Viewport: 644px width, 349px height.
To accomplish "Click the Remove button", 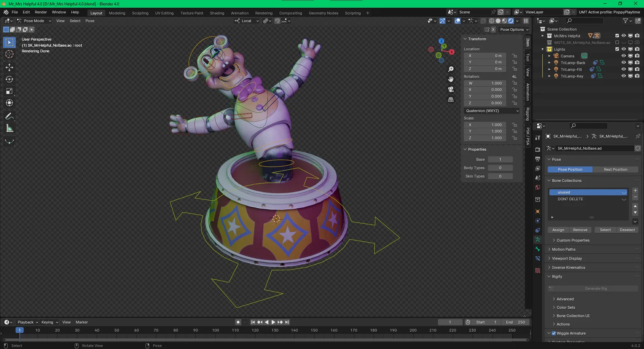I will click(580, 230).
